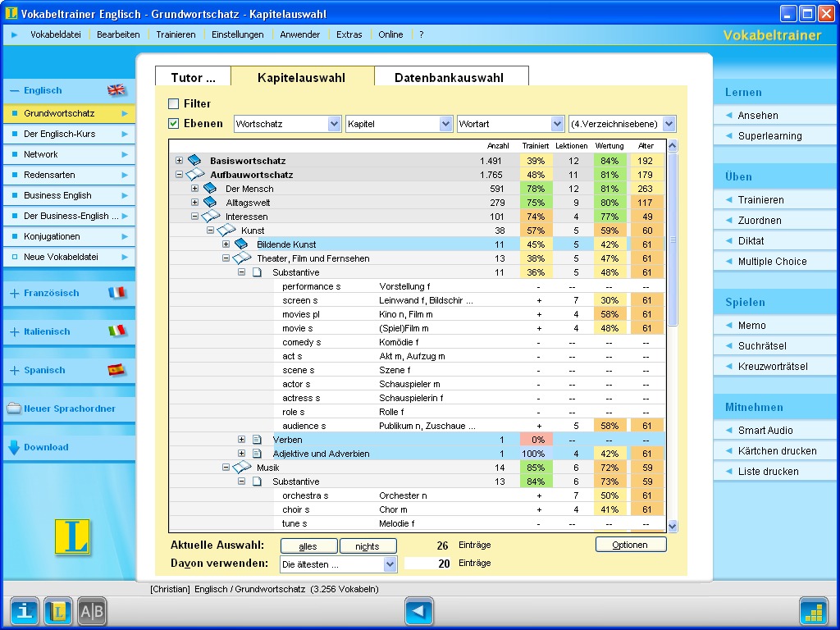The width and height of the screenshot is (840, 630).
Task: Click the open book icon beside Interessen
Action: tap(211, 216)
